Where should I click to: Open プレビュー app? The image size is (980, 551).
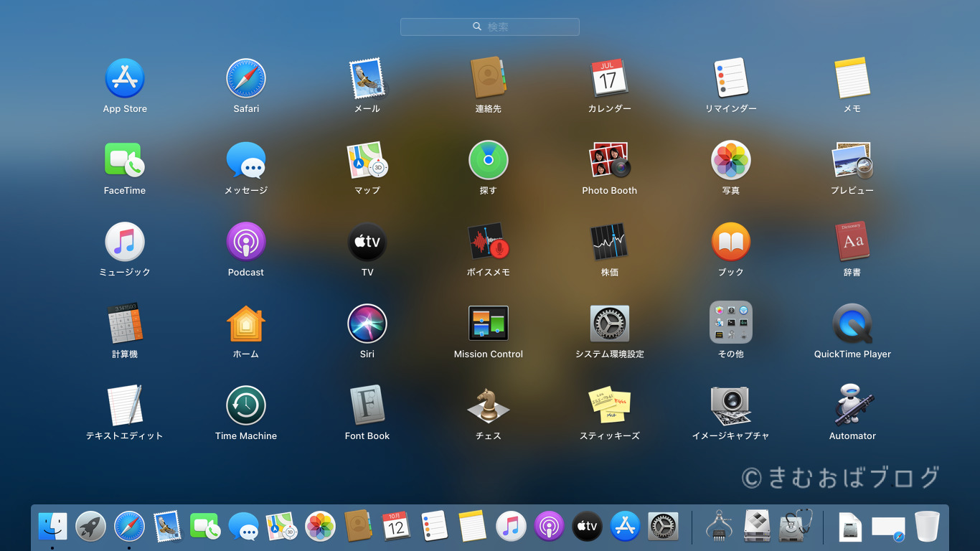(x=852, y=160)
